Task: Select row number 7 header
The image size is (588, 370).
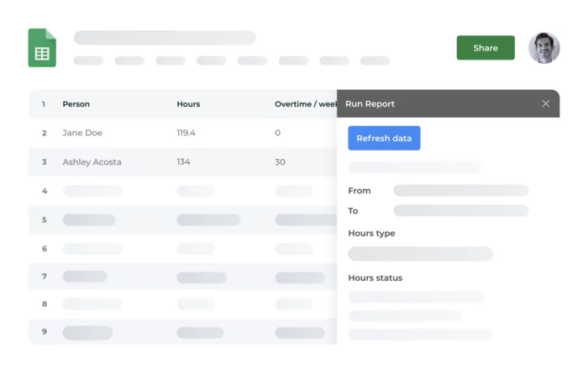Action: coord(45,277)
